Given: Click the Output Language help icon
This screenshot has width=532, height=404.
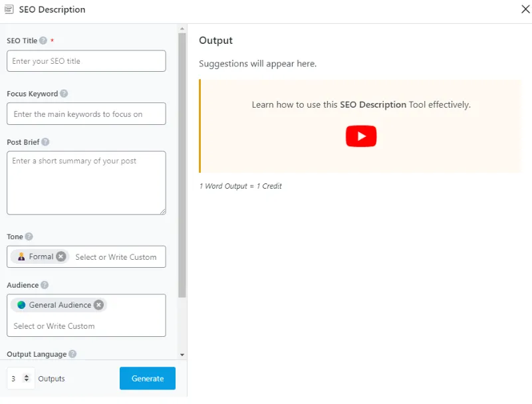Looking at the screenshot, I should (72, 354).
